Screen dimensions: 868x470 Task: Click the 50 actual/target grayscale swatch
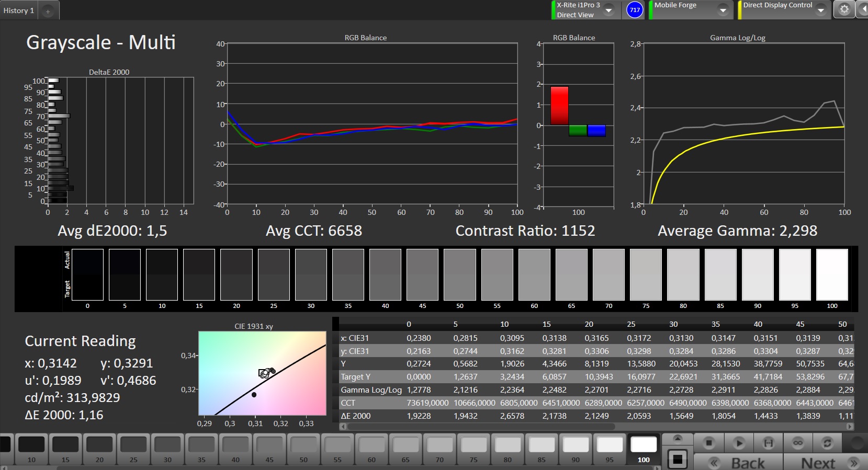[x=460, y=274]
